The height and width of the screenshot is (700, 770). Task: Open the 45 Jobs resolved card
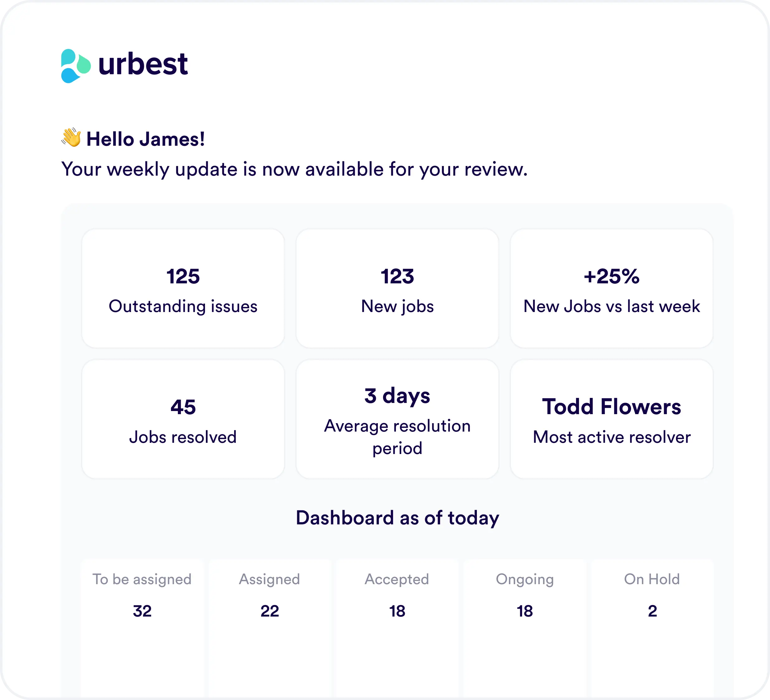click(x=183, y=419)
